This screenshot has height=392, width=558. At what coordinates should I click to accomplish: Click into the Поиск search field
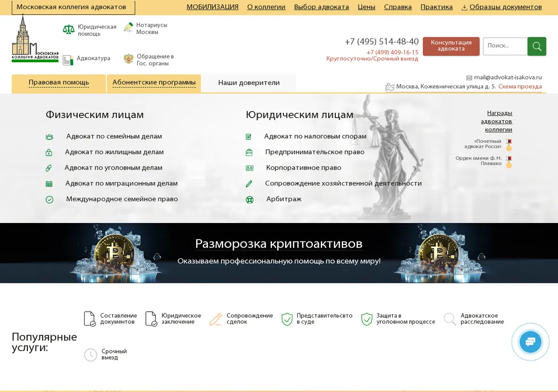(x=505, y=46)
